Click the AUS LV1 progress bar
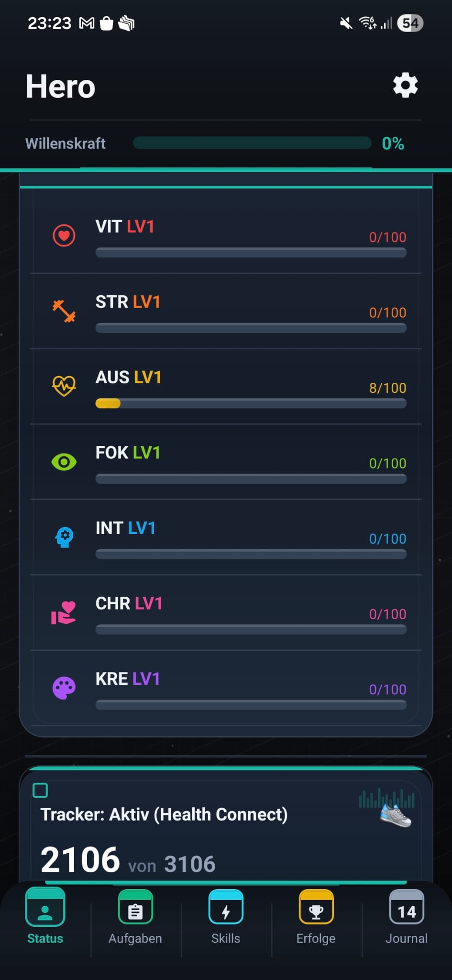The image size is (452, 980). [x=251, y=403]
